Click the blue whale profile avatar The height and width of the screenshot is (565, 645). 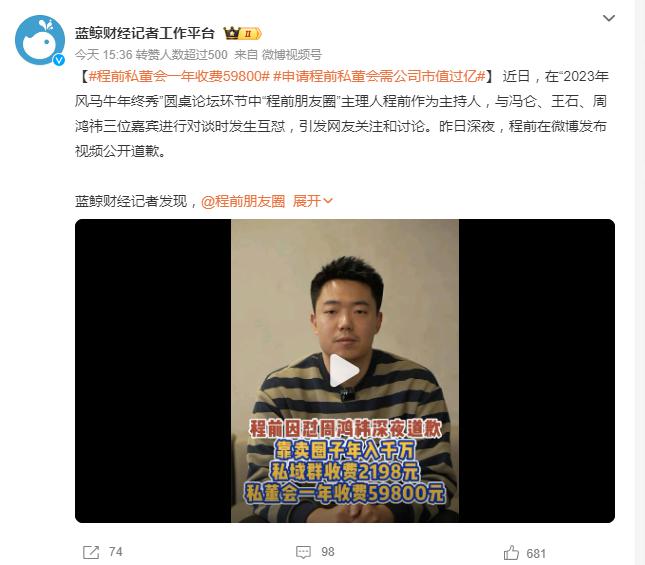[40, 40]
